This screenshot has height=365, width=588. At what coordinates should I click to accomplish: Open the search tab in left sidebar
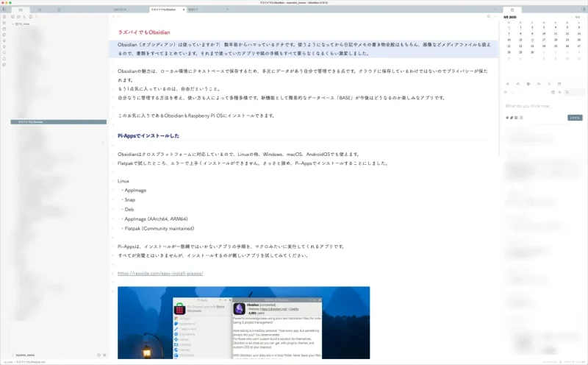[x=40, y=10]
